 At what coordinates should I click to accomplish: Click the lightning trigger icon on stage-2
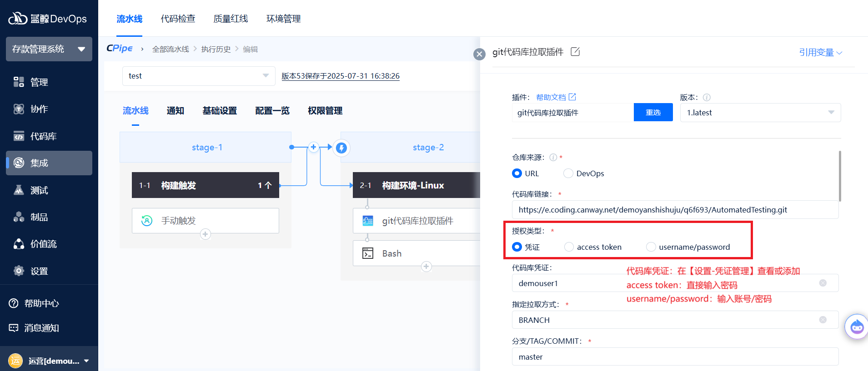(x=341, y=148)
